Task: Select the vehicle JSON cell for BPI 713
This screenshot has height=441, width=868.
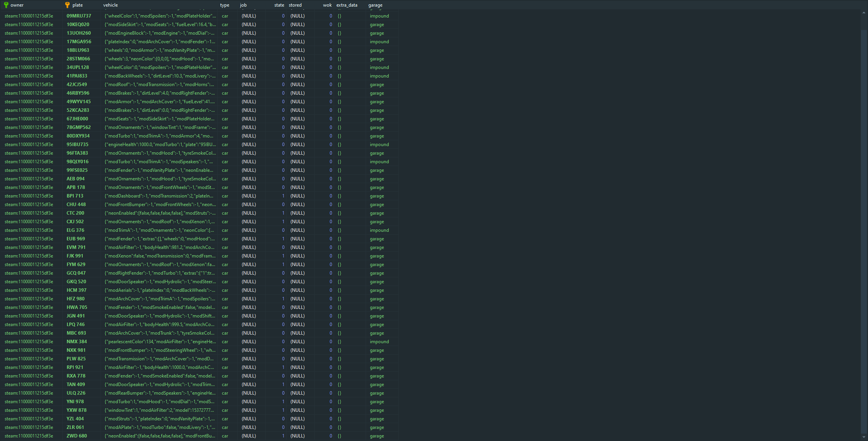Action: tap(160, 196)
